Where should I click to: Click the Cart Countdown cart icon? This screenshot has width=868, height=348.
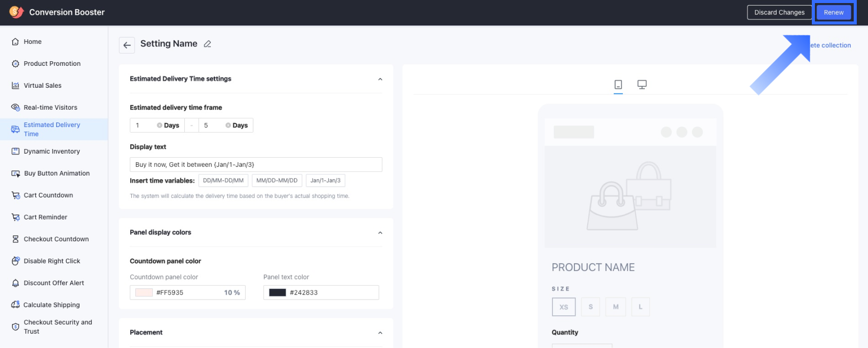tap(15, 195)
